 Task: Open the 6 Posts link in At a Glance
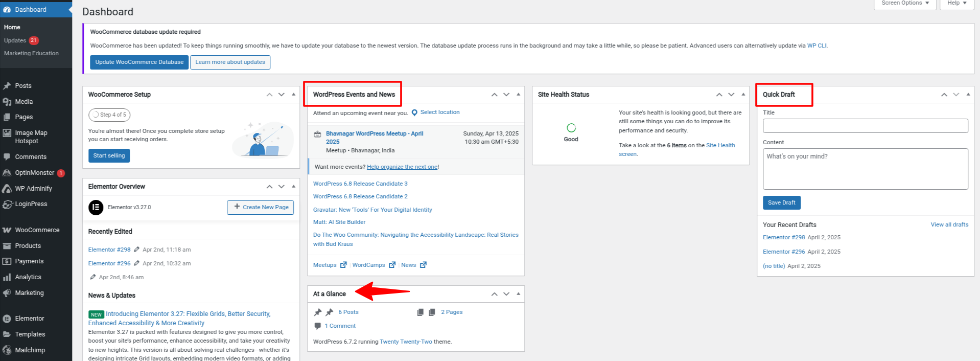click(x=348, y=312)
